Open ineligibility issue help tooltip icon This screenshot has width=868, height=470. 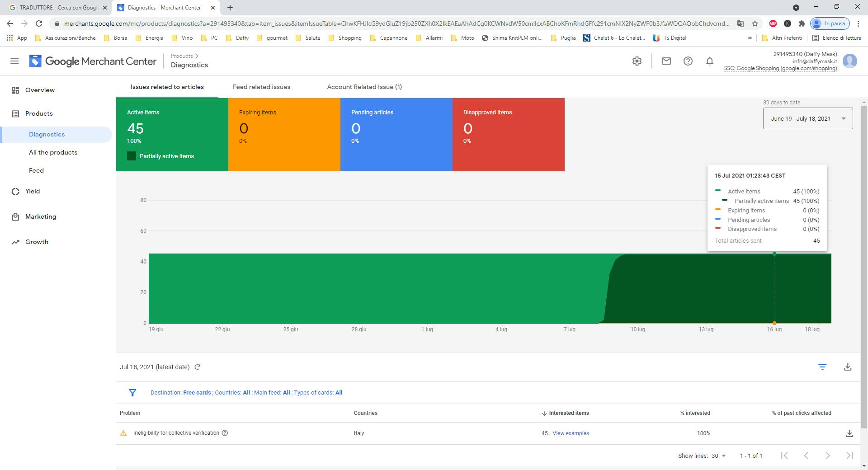click(x=225, y=433)
